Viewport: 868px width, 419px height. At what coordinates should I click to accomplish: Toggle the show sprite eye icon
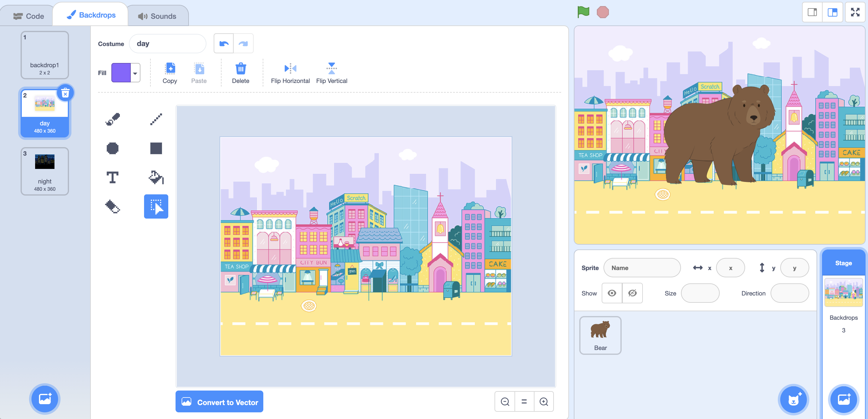tap(612, 293)
